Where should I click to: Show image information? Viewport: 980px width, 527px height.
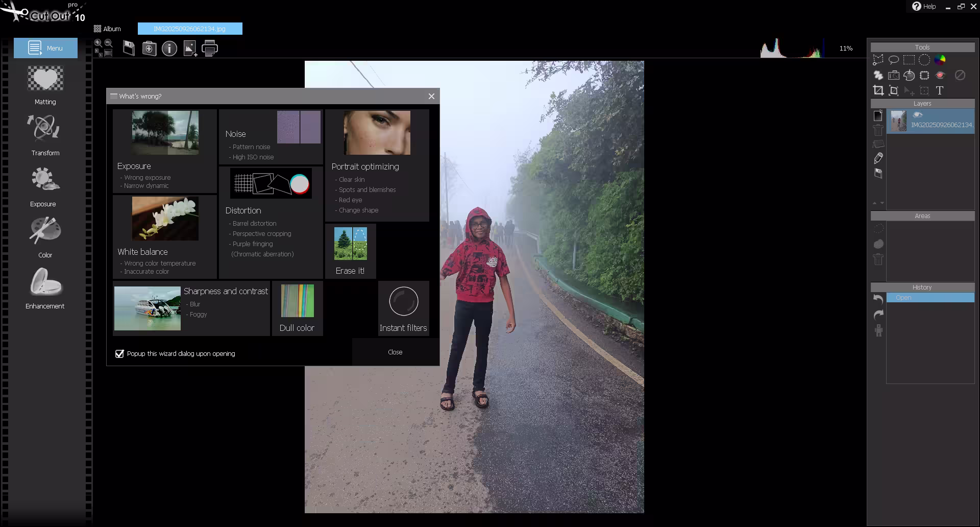[x=169, y=49]
